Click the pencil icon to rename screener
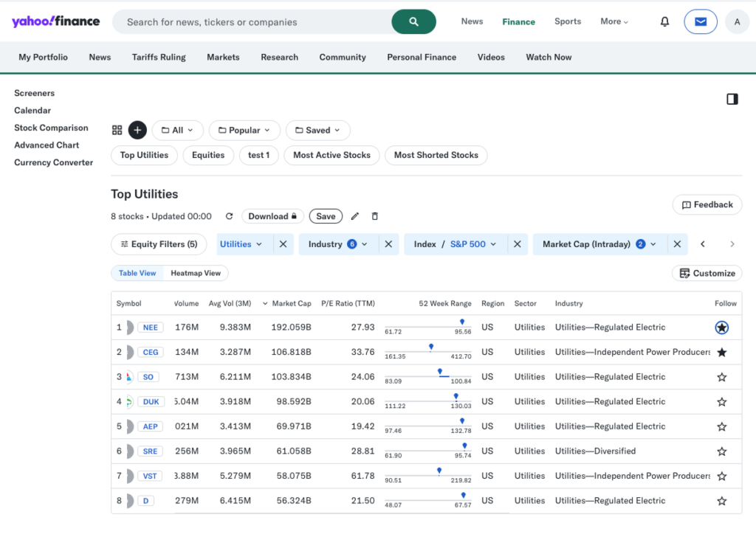This screenshot has width=756, height=540. coord(355,216)
